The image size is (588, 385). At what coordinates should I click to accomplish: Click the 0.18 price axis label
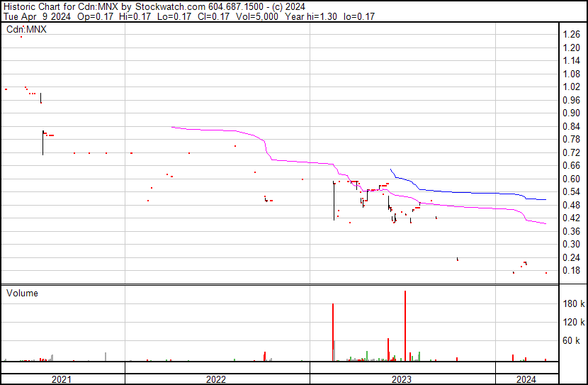tap(572, 271)
